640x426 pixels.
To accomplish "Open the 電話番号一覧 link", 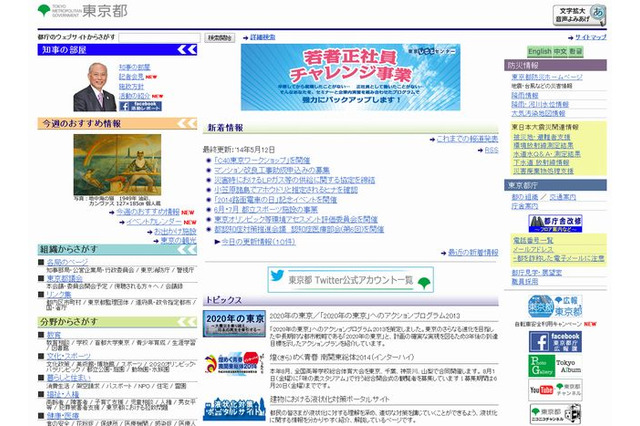I will point(533,241).
